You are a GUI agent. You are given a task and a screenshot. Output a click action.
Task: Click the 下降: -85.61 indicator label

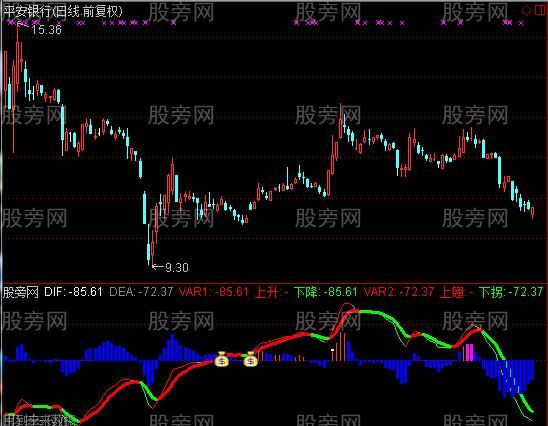coord(325,292)
